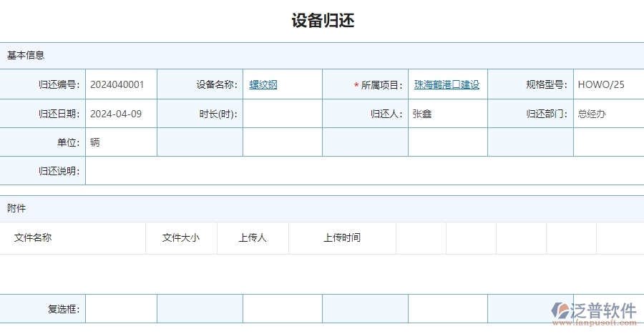Click the 归还人 field showing 张鑫
644x334 pixels.
pyautogui.click(x=447, y=114)
